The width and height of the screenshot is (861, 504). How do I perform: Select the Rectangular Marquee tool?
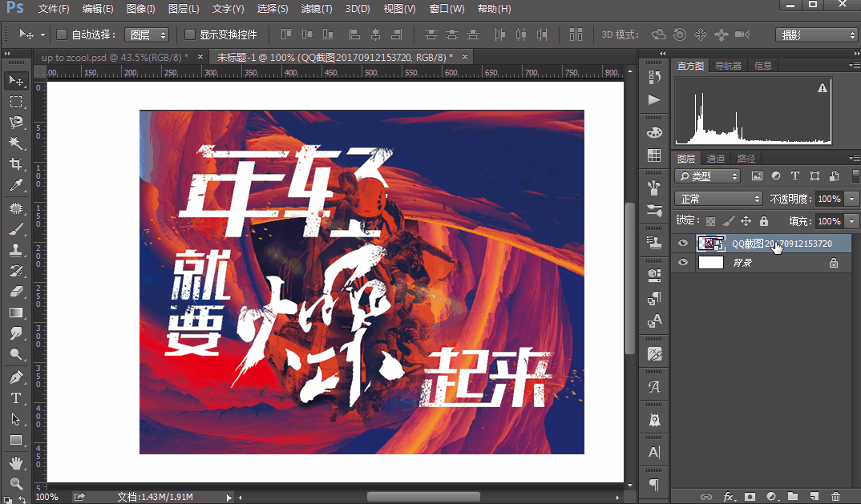tap(16, 102)
